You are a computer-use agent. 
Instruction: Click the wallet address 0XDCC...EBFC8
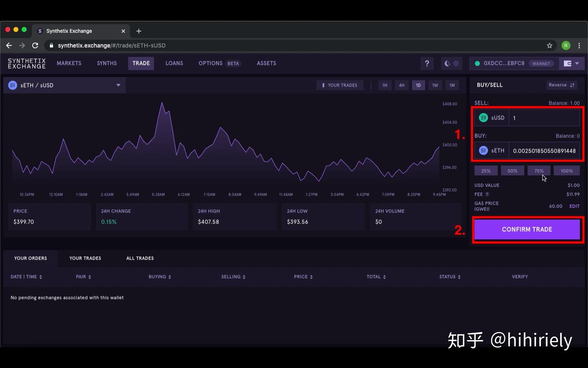tap(504, 63)
